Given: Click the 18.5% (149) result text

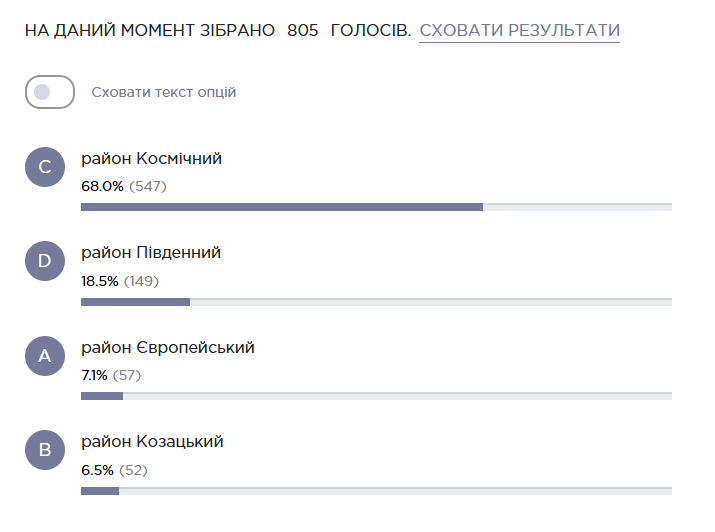Looking at the screenshot, I should 120,281.
